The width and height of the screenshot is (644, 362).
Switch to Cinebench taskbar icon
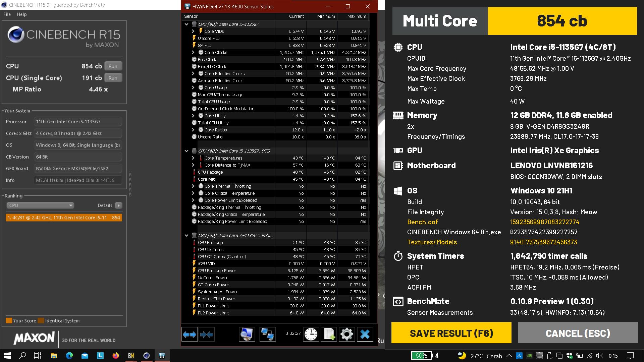click(147, 356)
